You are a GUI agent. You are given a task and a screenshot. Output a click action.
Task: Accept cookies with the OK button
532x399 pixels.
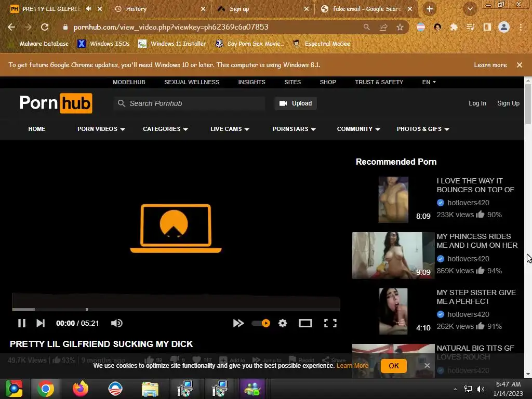(394, 366)
